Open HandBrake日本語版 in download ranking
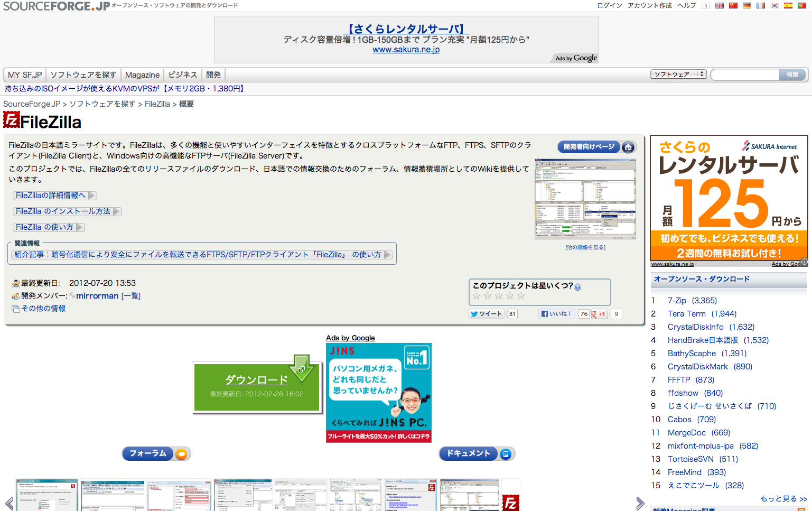This screenshot has height=511, width=812. click(703, 340)
